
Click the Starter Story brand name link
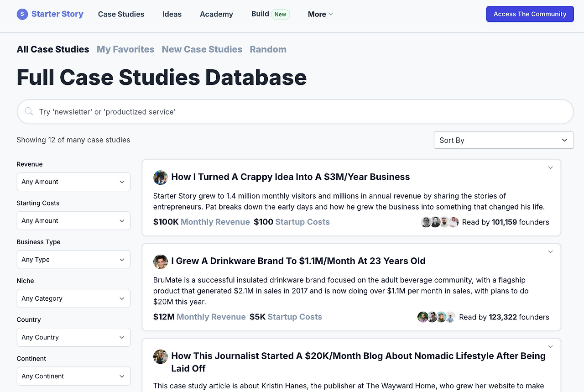tap(57, 14)
